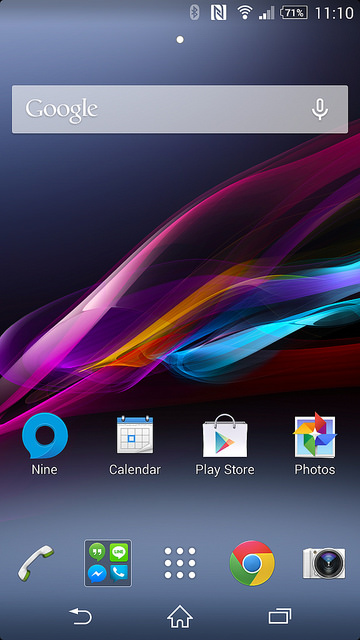Open the Nine email app
The image size is (360, 640).
coord(44,436)
